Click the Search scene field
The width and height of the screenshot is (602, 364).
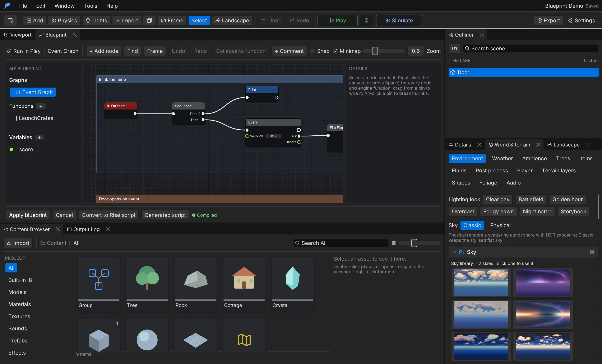coord(531,49)
